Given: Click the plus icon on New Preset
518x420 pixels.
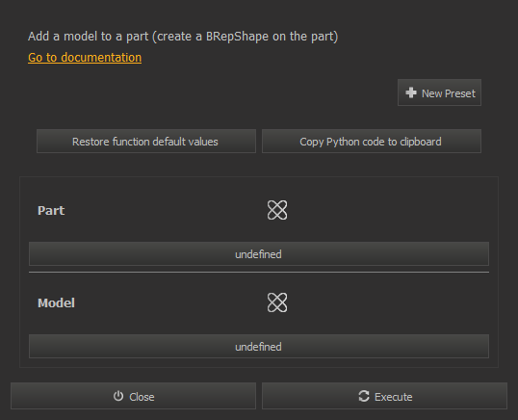Looking at the screenshot, I should [411, 92].
